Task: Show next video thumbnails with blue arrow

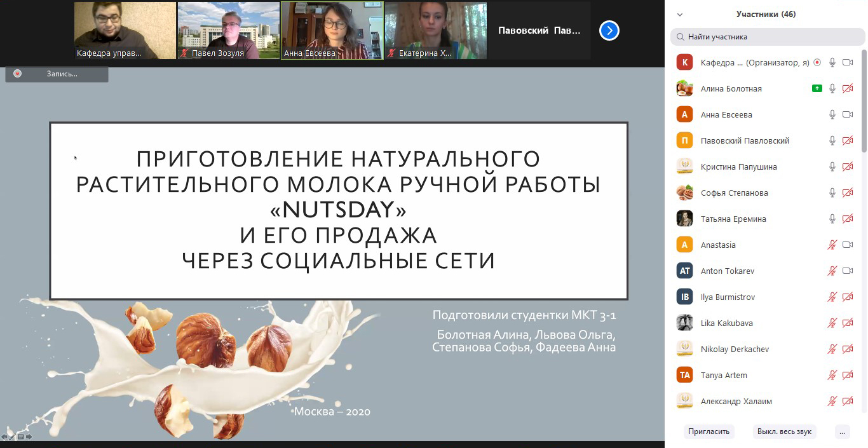Action: (609, 30)
